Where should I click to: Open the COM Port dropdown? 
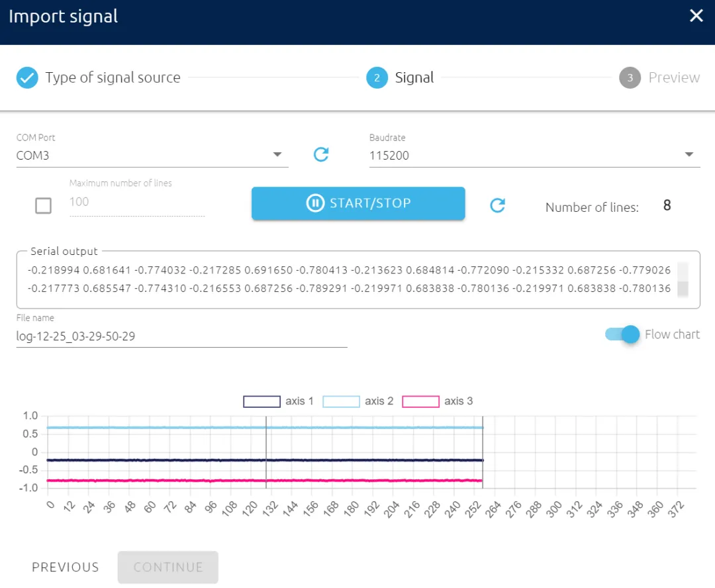(x=152, y=156)
